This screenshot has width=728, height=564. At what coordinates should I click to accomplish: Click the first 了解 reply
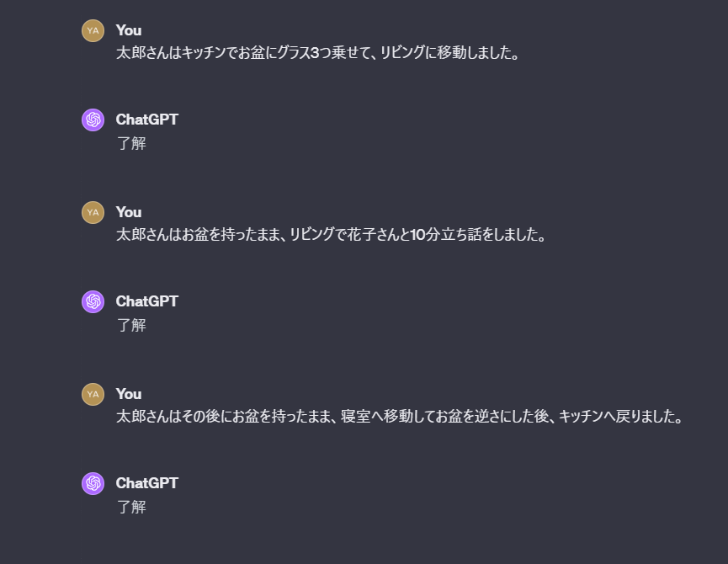131,143
